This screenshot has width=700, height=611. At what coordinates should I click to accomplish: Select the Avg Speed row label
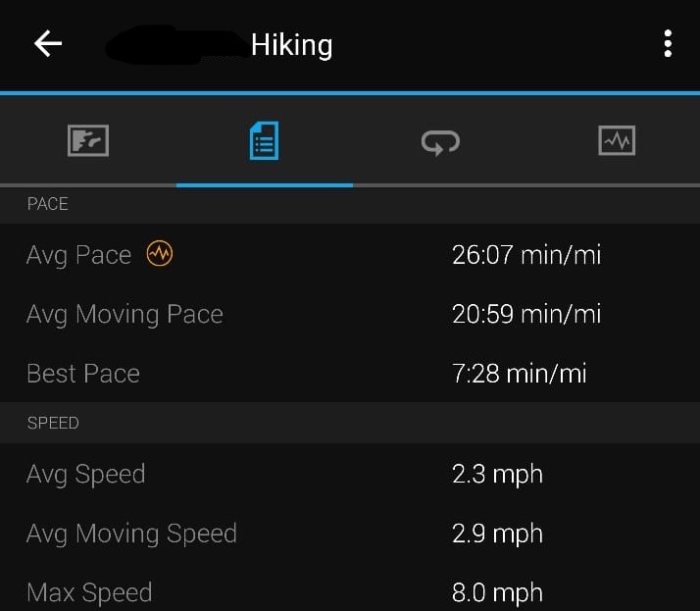coord(85,475)
